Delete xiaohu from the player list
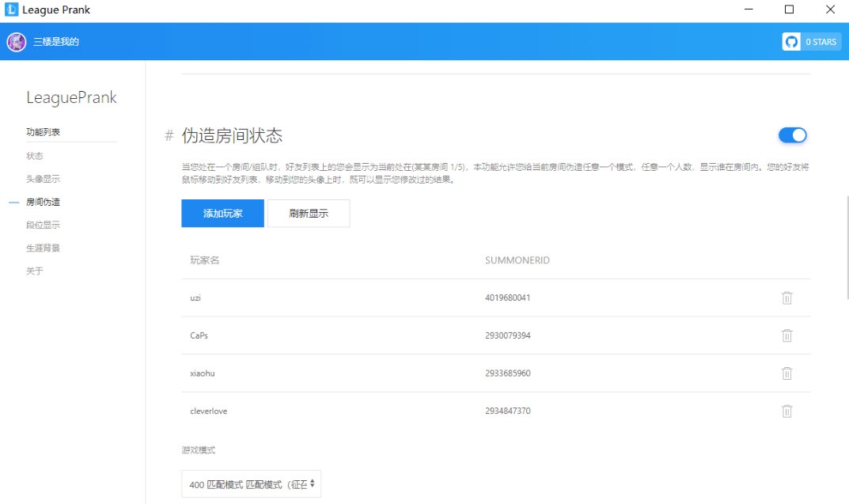Image resolution: width=849 pixels, height=504 pixels. click(787, 373)
